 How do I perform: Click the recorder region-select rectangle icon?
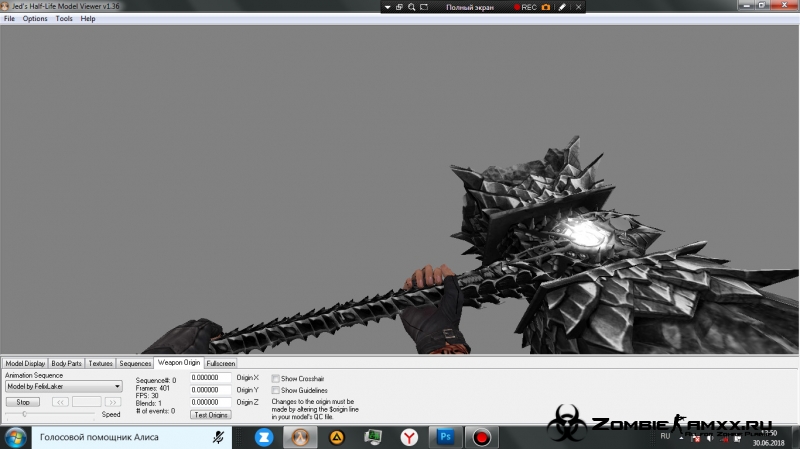pos(424,7)
